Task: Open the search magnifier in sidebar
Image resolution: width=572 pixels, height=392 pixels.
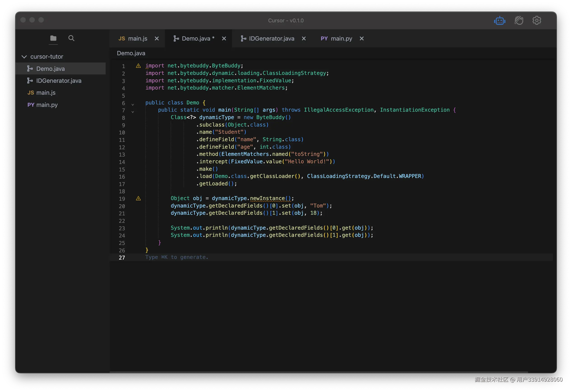Action: 71,38
